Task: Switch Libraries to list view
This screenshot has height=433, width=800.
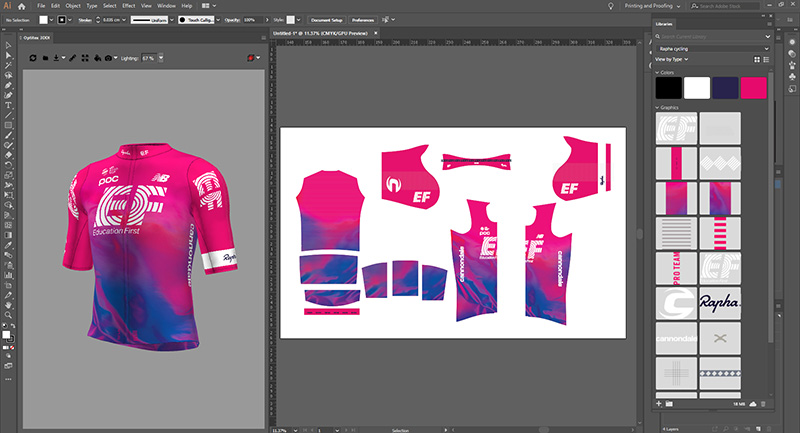Action: [x=764, y=59]
